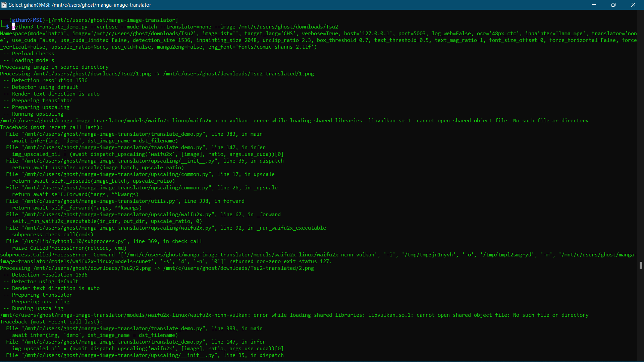
Task: Minimize the terminal window
Action: 594,5
